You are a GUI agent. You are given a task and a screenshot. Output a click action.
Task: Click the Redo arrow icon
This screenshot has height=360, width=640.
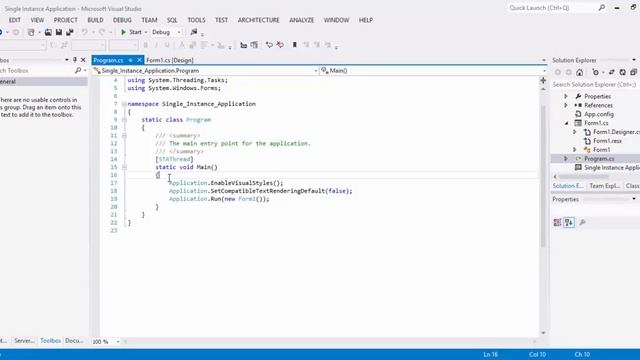(102, 32)
